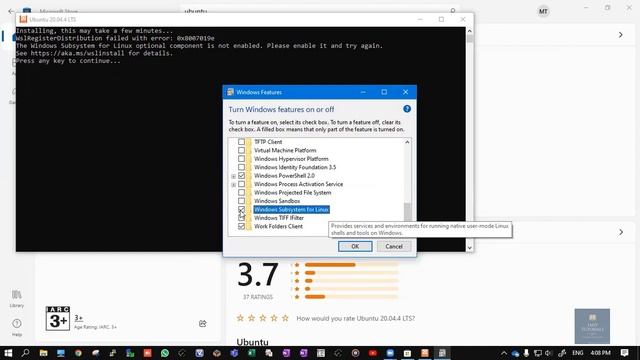This screenshot has height=360, width=640.
Task: Select Work Folders Client row text
Action: coord(278,226)
